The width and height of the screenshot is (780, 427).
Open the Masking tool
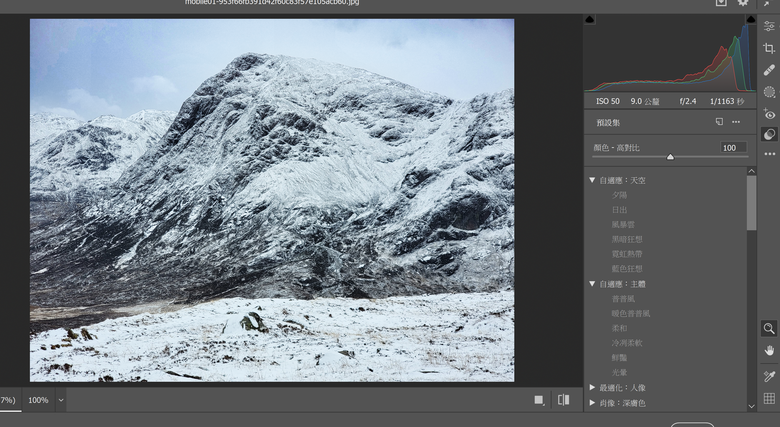point(769,92)
